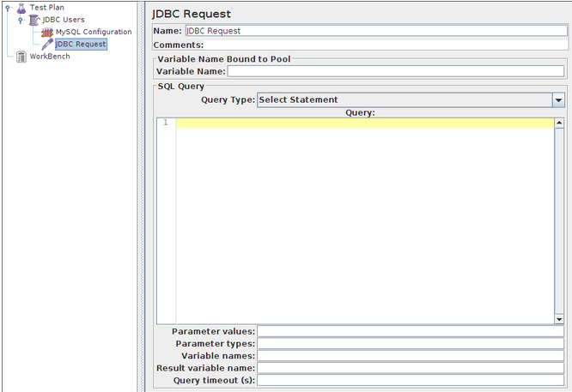Focus the Variable names field
The width and height of the screenshot is (572, 392).
[411, 356]
